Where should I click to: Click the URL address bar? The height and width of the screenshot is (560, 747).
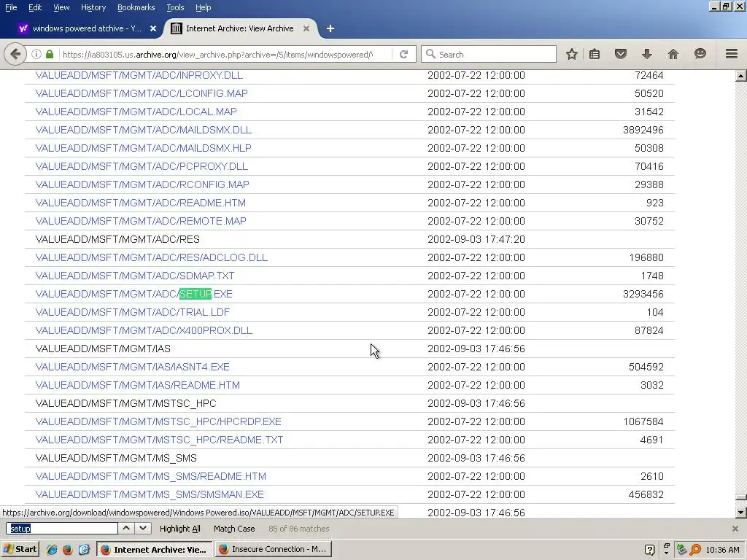click(217, 54)
